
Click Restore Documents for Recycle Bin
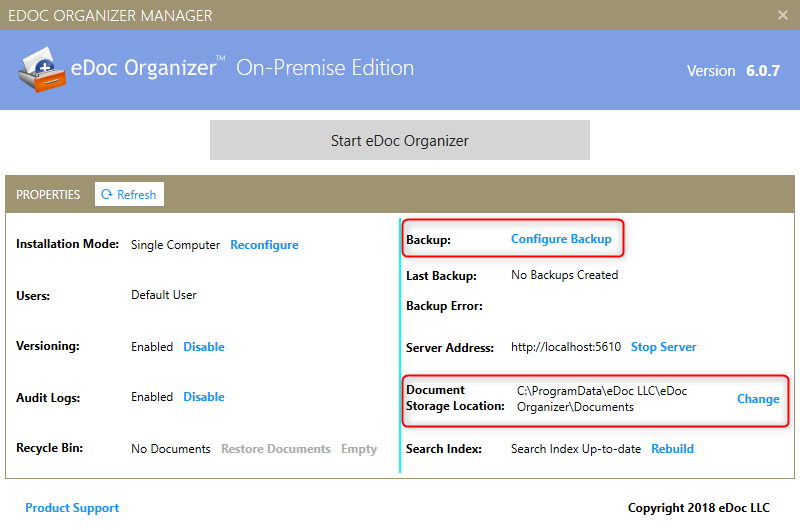(276, 449)
